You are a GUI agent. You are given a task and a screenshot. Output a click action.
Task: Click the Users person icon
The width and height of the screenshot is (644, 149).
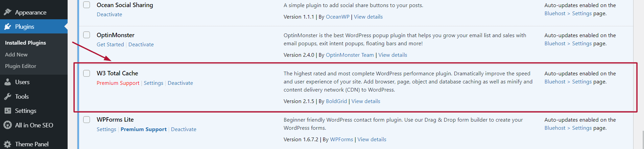click(7, 82)
